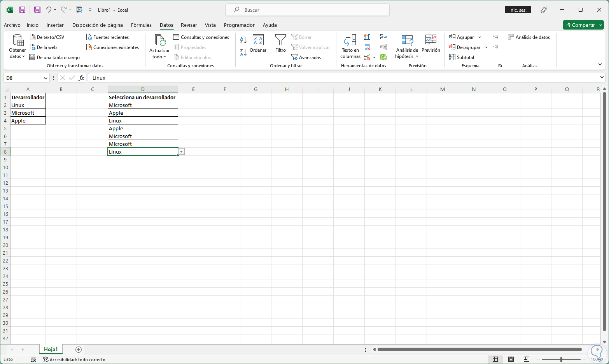The width and height of the screenshot is (609, 364).
Task: Open Consultas y conexiones pane
Action: click(x=201, y=37)
